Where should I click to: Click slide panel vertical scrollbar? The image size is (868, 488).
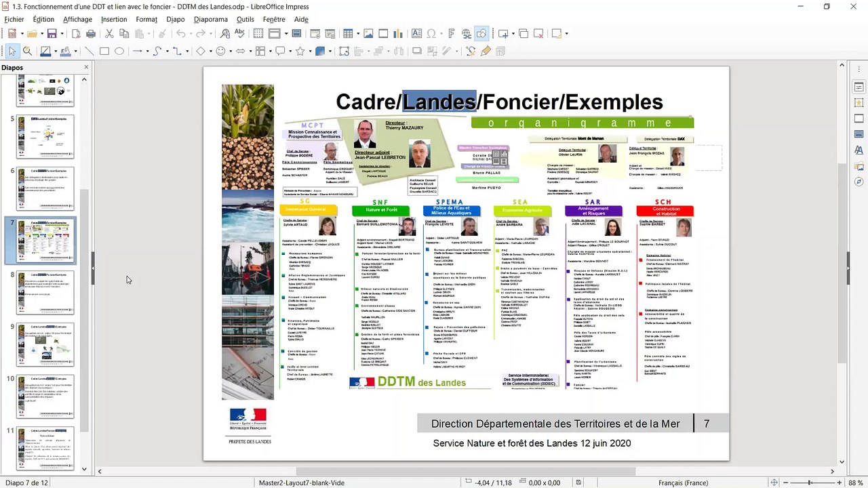85,274
